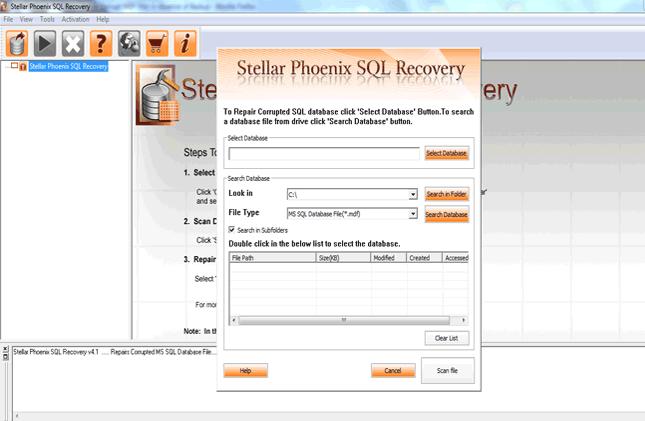Open the Activation menu
645x421 pixels.
(75, 19)
